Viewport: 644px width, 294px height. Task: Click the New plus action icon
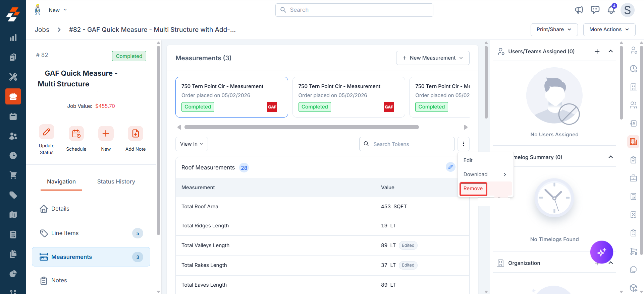(106, 134)
